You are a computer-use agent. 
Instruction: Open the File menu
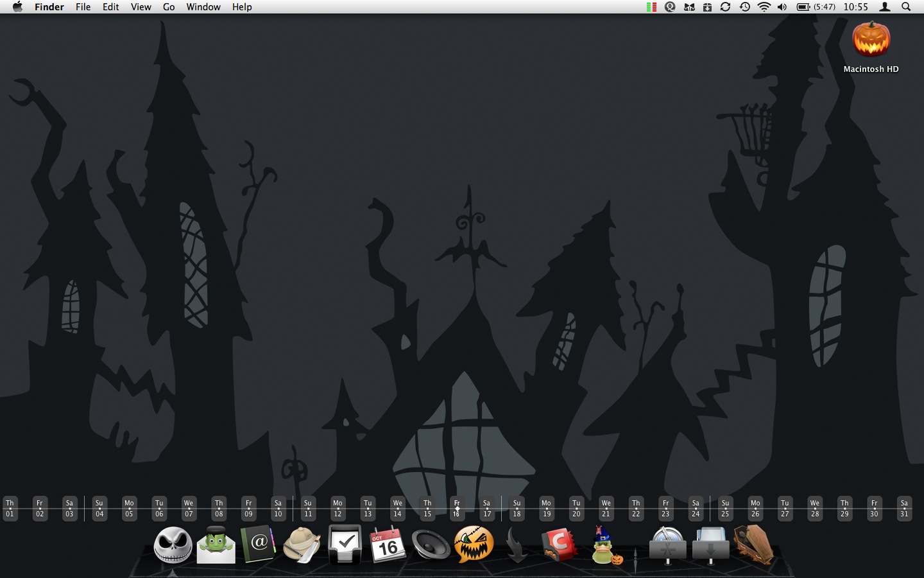pyautogui.click(x=83, y=7)
